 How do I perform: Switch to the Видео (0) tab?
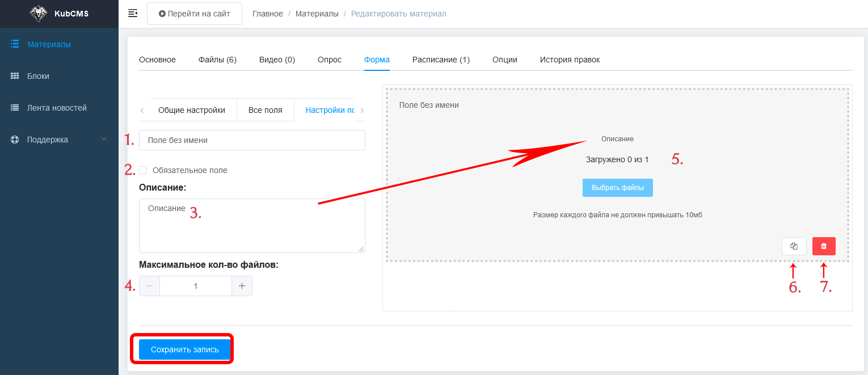(277, 60)
